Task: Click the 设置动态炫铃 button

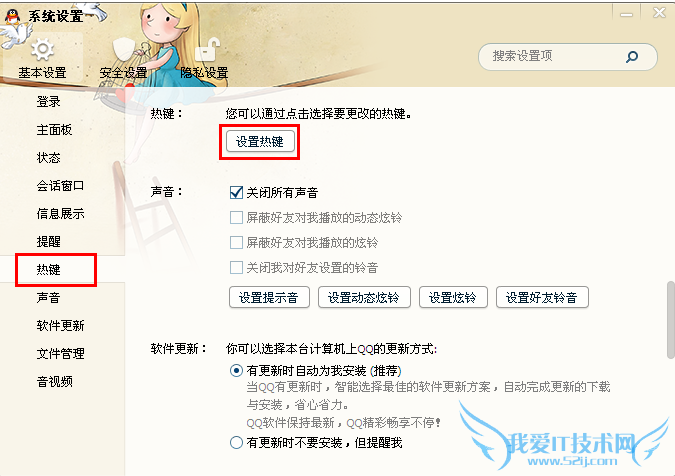Action: click(364, 297)
